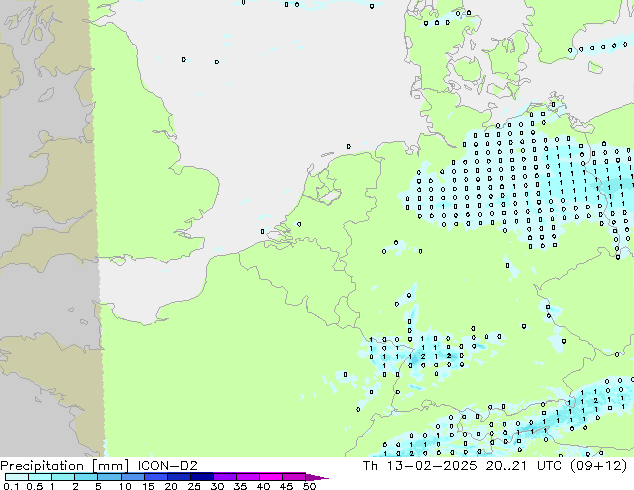Click the '50' legend scale label
This screenshot has height=490, width=634.
point(309,486)
